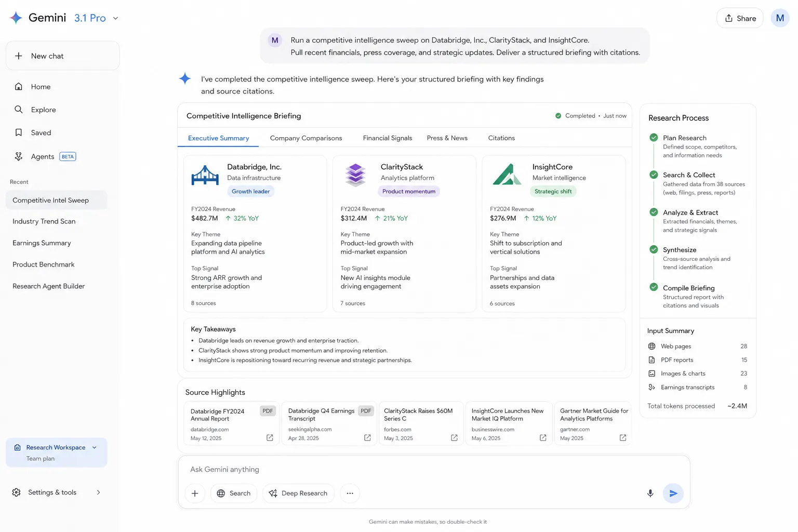Go to Home in sidebar
This screenshot has height=532, width=798.
[x=33, y=87]
